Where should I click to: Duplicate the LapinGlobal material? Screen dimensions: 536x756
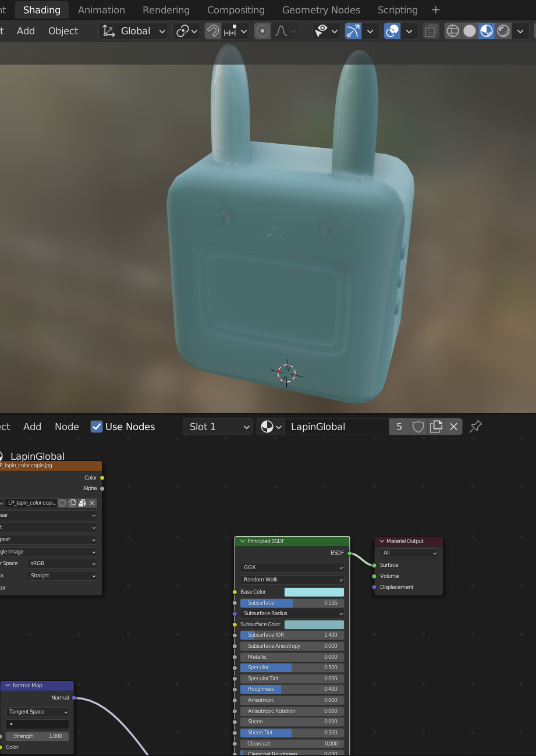point(436,427)
